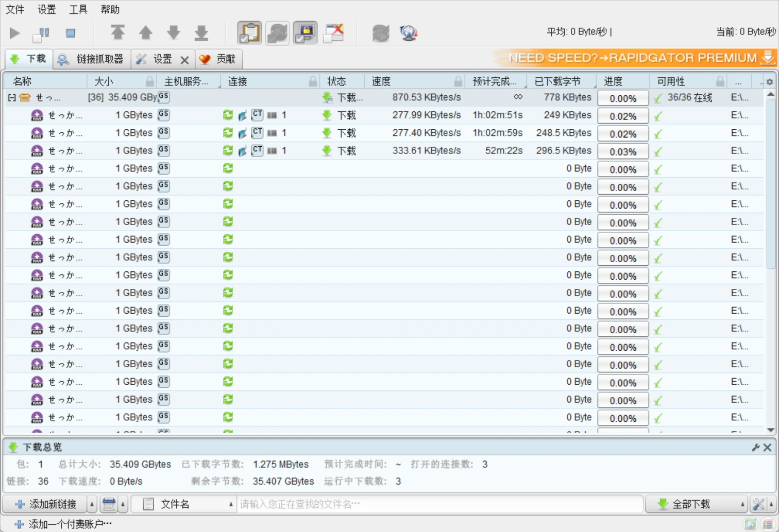The width and height of the screenshot is (779, 532).
Task: Click the clipboard paste button at bottom
Action: pyautogui.click(x=109, y=504)
